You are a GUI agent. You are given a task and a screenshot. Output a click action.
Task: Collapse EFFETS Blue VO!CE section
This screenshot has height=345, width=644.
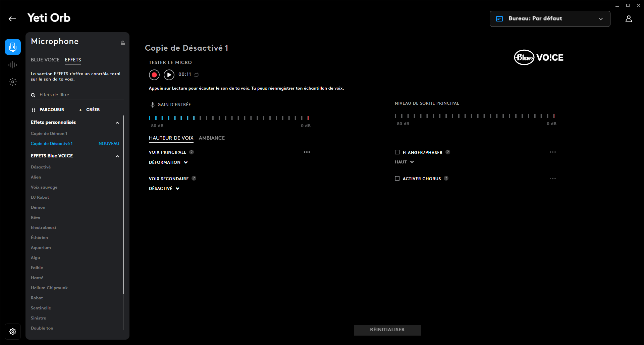point(117,156)
